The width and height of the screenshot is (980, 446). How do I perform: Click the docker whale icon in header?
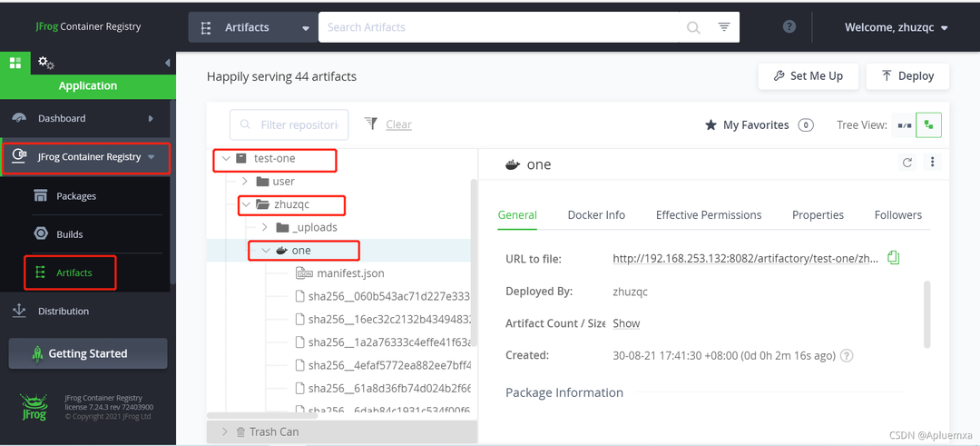point(512,164)
